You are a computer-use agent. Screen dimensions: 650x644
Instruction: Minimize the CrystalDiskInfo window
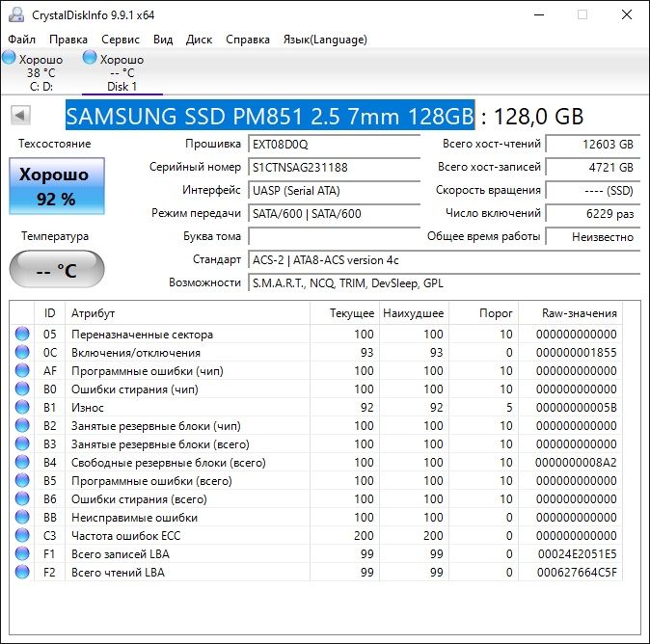click(539, 14)
